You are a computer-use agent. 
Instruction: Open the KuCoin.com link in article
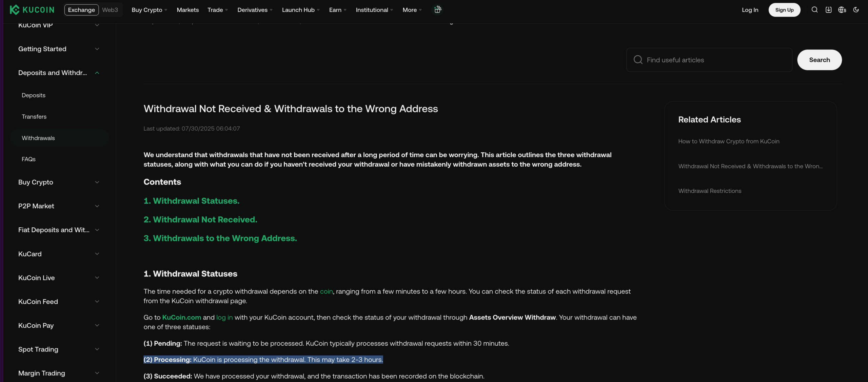[182, 317]
